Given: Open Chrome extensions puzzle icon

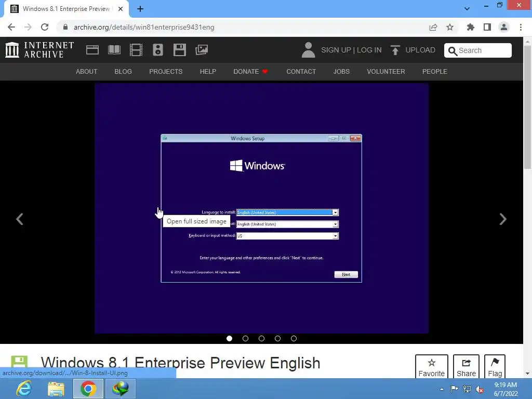Looking at the screenshot, I should (470, 27).
